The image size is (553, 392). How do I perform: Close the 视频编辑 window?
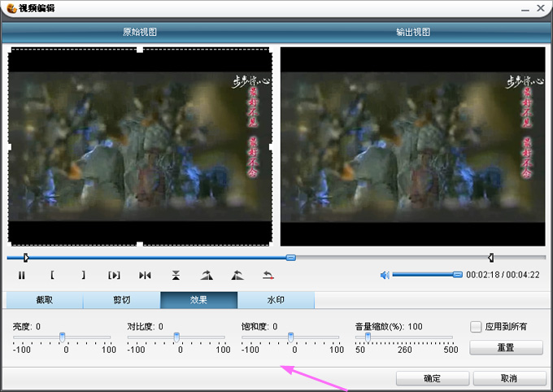pos(541,8)
